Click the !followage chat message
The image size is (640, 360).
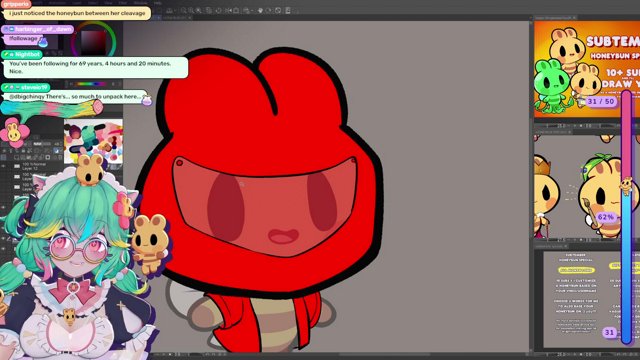point(23,39)
